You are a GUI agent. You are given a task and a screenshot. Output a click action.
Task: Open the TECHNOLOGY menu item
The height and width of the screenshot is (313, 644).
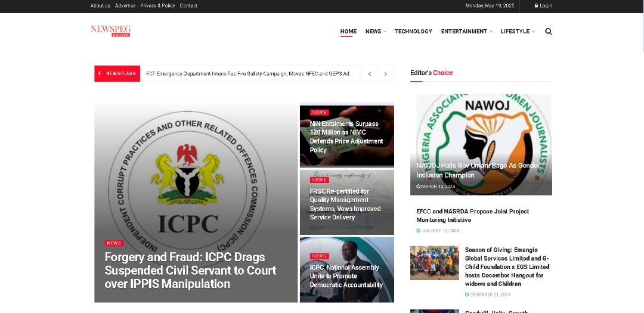[413, 31]
